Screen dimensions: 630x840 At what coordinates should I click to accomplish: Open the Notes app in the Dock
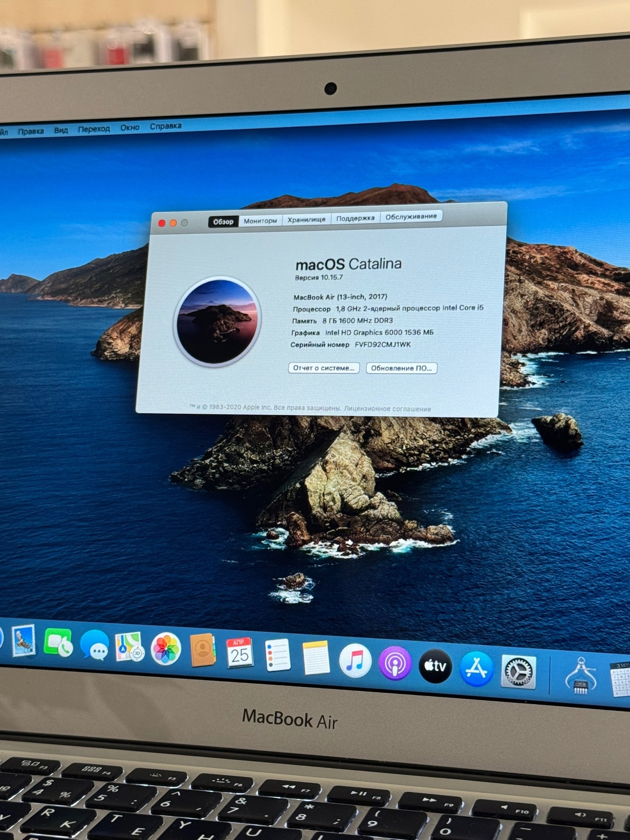316,658
